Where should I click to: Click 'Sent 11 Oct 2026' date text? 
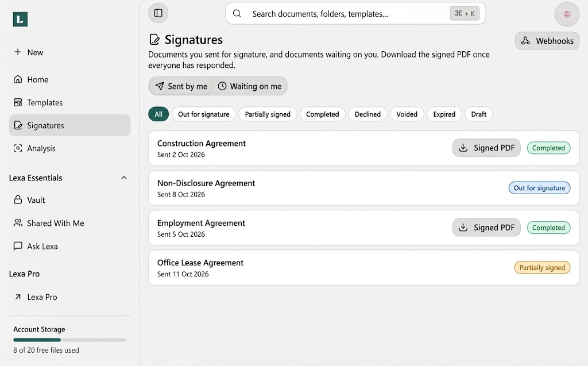tap(183, 273)
